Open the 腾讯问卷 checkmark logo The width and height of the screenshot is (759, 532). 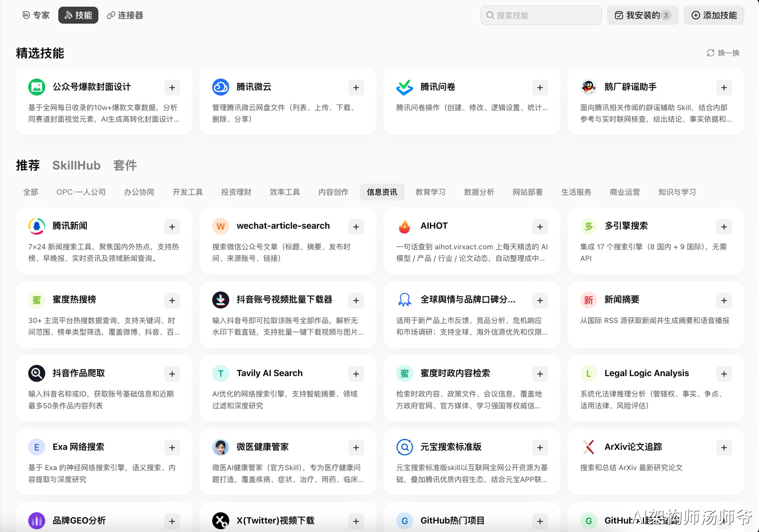pyautogui.click(x=404, y=87)
